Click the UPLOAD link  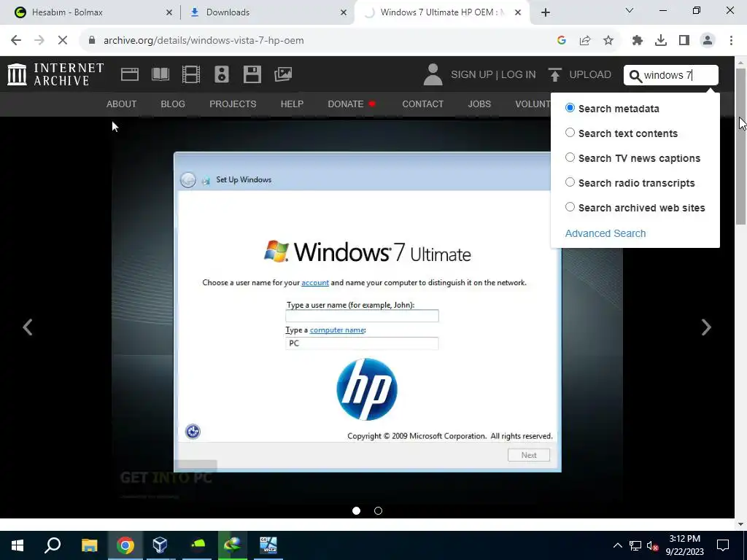pos(590,75)
